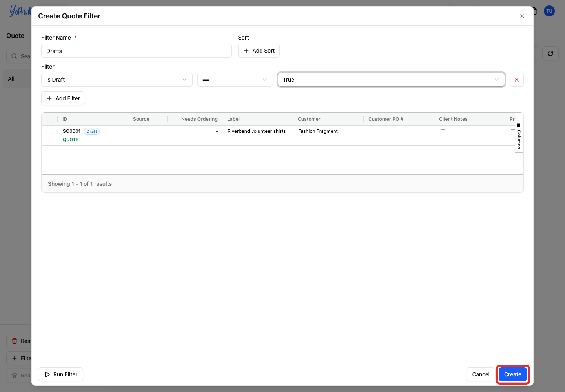Open the Columns side panel
Screen dimensions: 565x392
tap(519, 136)
